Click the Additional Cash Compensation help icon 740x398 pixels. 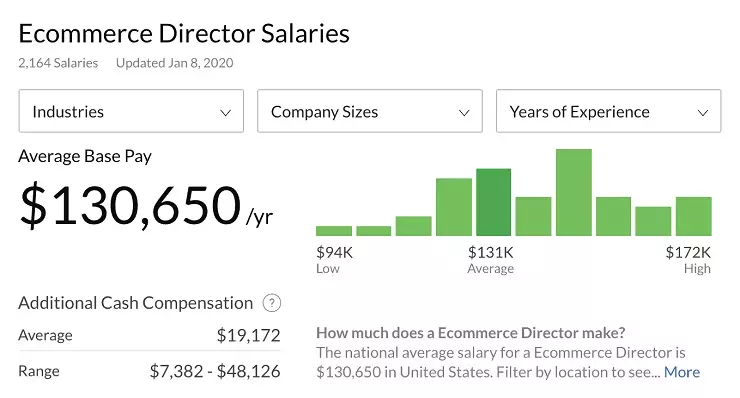click(272, 303)
